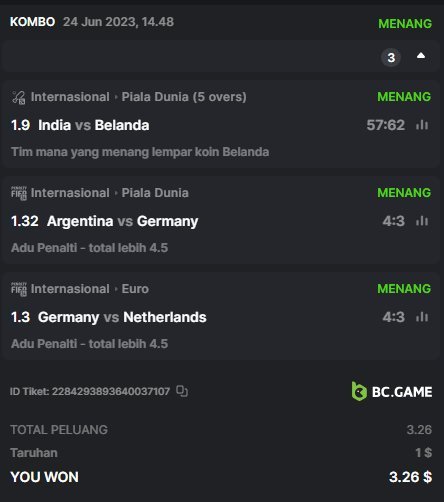Open the Germany vs Netherlands match
Image resolution: width=444 pixels, height=502 pixels.
(x=122, y=317)
